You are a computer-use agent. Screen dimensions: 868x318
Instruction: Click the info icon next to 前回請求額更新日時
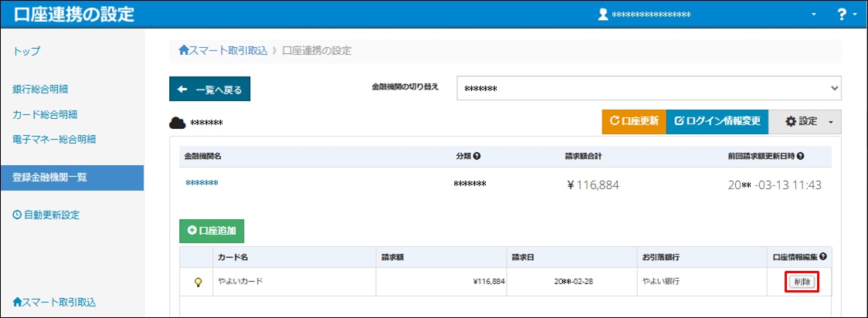click(800, 157)
